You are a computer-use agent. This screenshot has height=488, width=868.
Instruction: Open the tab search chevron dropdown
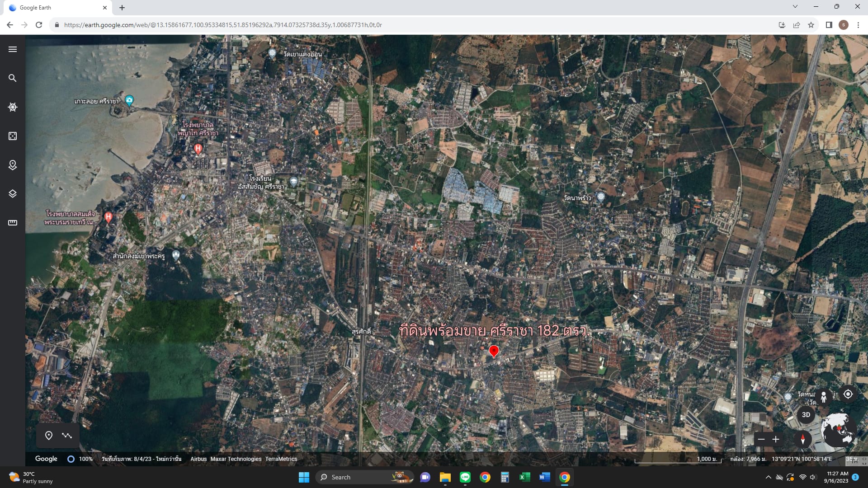pyautogui.click(x=795, y=6)
